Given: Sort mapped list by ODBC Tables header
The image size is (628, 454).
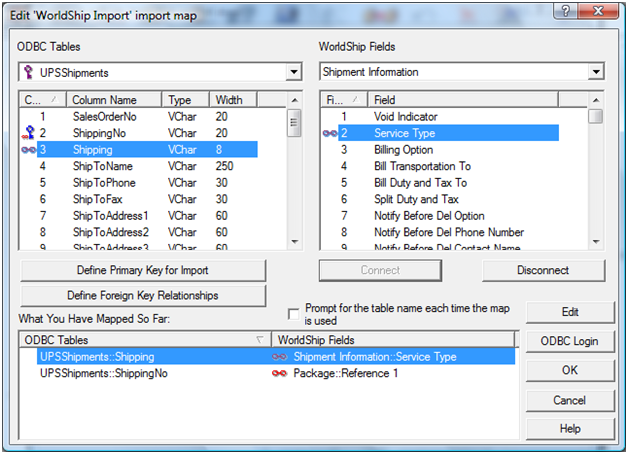Looking at the screenshot, I should [145, 340].
